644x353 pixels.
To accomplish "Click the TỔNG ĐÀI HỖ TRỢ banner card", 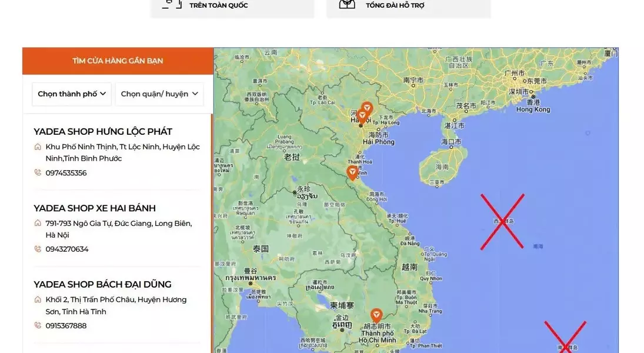I will tap(409, 8).
